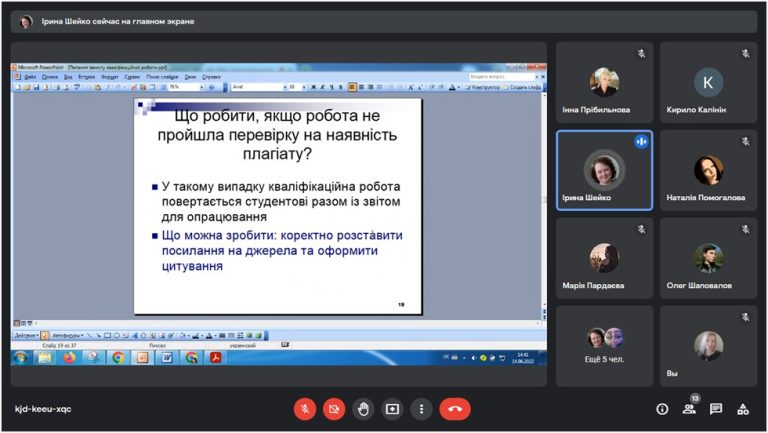Toggle text shadow formatting
Image resolution: width=768 pixels, height=433 pixels.
coord(340,87)
